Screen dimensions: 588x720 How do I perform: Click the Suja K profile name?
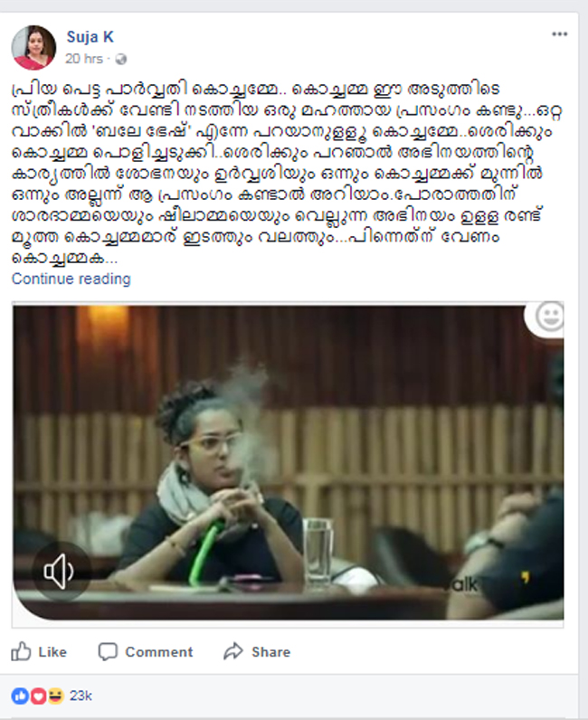coord(90,37)
